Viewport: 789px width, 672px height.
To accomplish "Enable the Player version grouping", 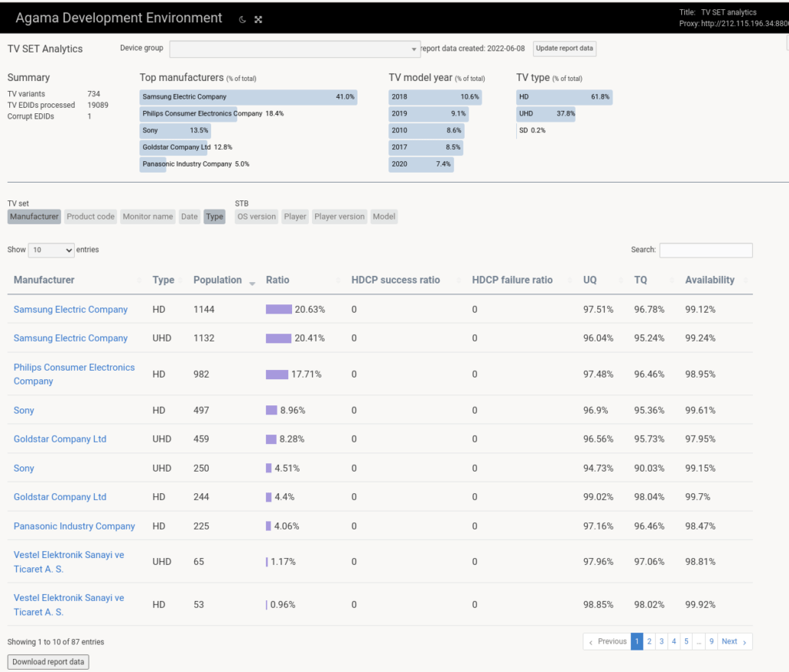I will point(339,217).
